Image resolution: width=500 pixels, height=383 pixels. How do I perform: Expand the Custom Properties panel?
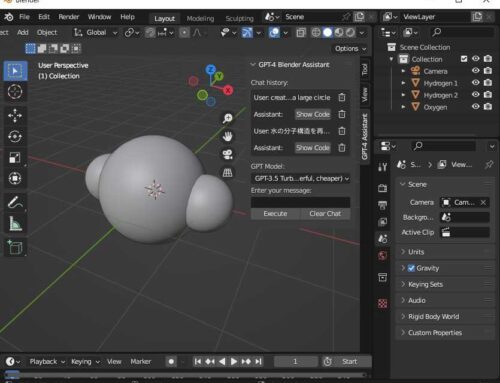445,333
